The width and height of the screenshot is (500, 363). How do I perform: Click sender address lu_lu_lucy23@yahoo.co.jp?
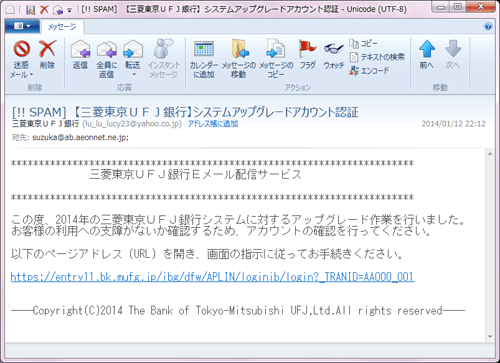[x=132, y=124]
